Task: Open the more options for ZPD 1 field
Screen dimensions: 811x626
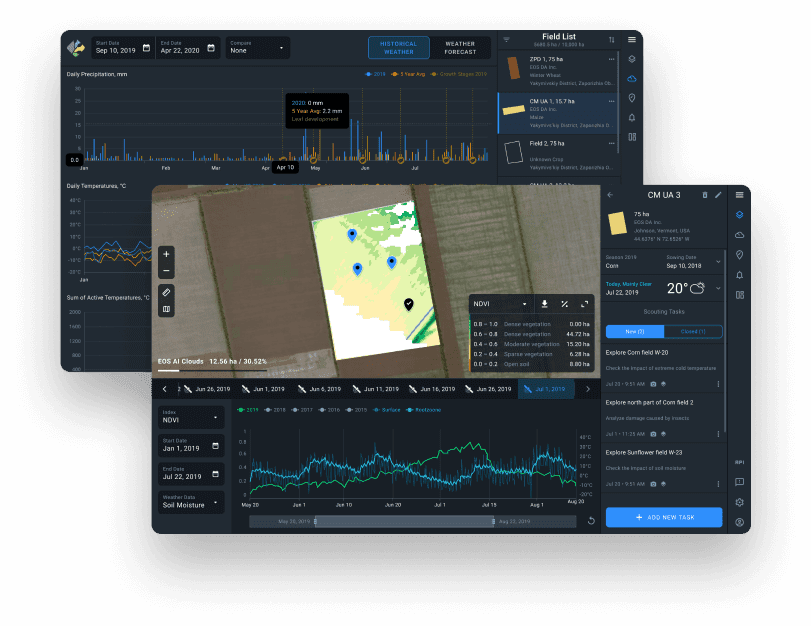Action: [611, 59]
